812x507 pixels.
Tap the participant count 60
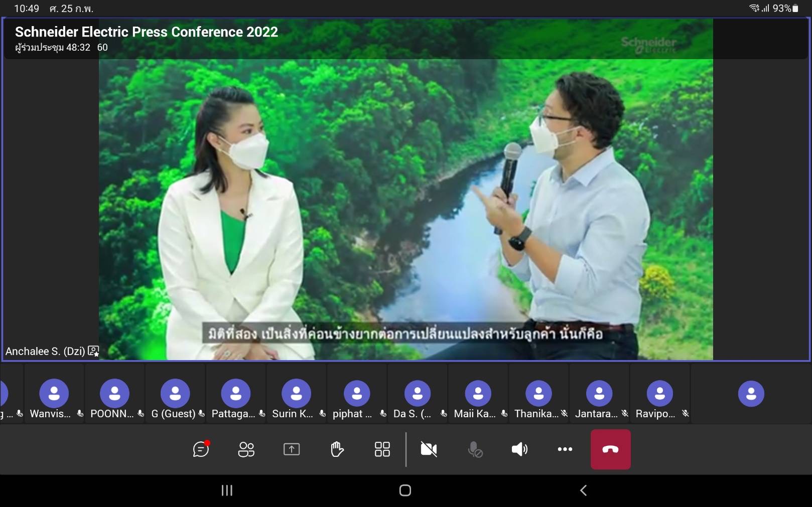(102, 48)
